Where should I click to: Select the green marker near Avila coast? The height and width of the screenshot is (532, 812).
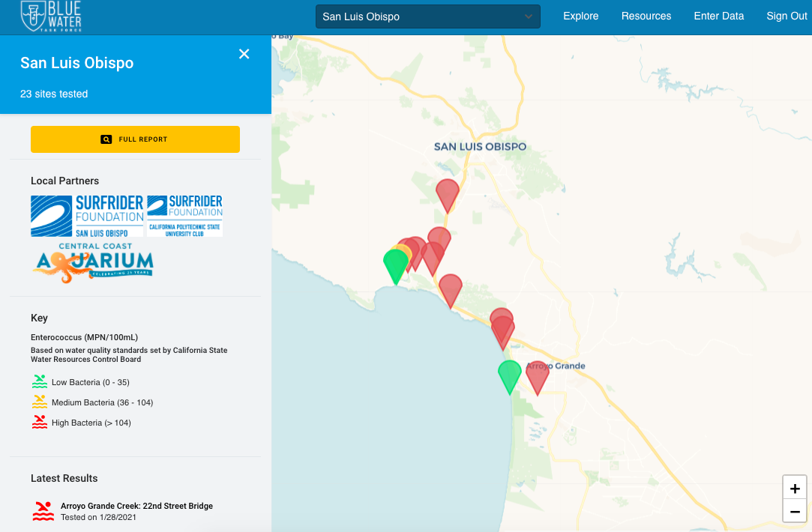[396, 266]
